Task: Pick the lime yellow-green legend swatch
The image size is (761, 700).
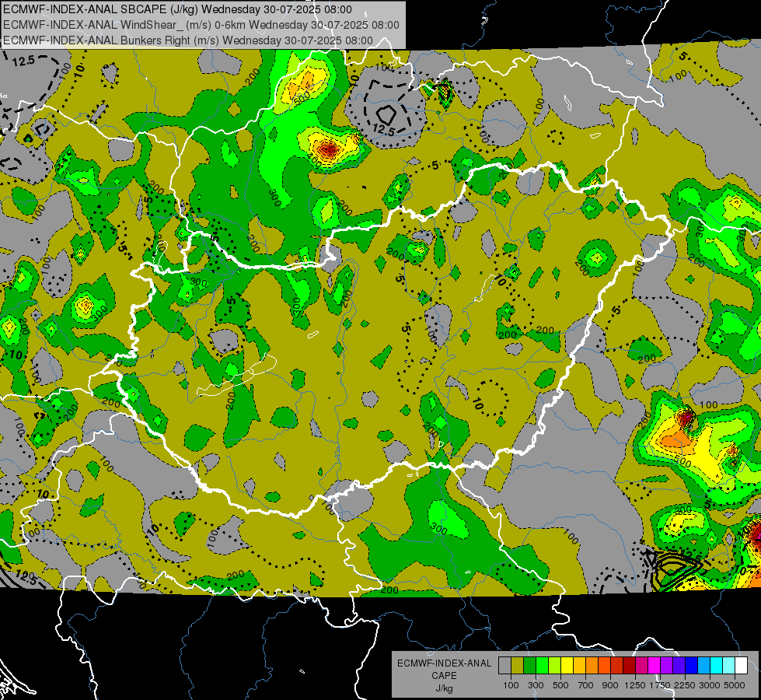Action: 555,665
